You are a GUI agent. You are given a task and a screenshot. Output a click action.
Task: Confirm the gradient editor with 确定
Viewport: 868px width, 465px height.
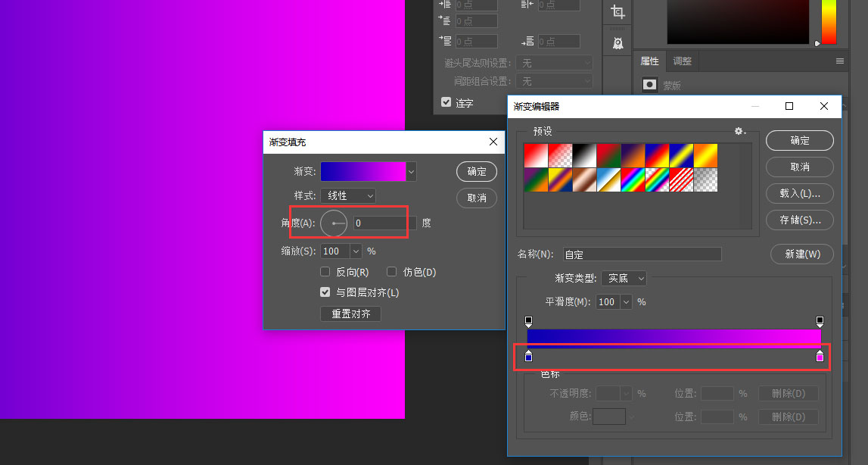point(800,140)
